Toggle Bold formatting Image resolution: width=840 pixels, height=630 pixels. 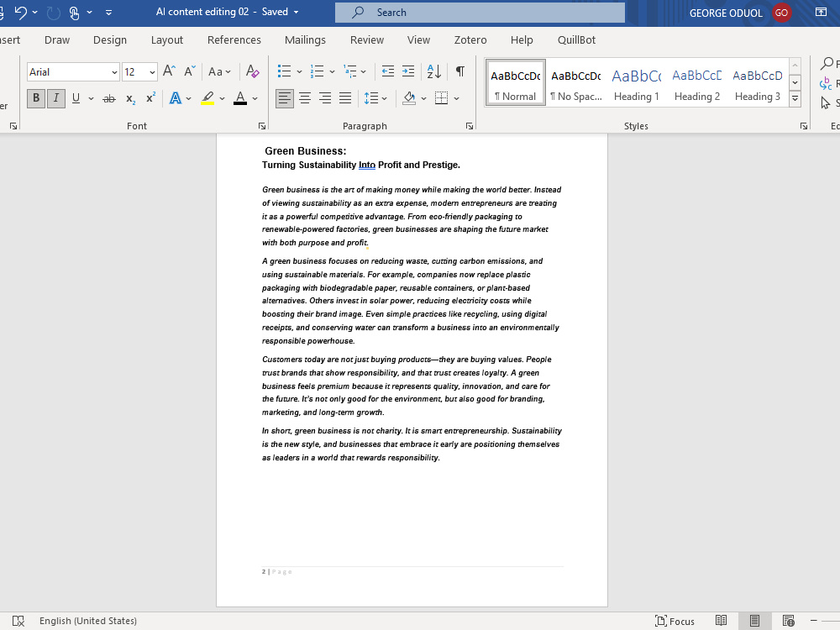pyautogui.click(x=36, y=98)
